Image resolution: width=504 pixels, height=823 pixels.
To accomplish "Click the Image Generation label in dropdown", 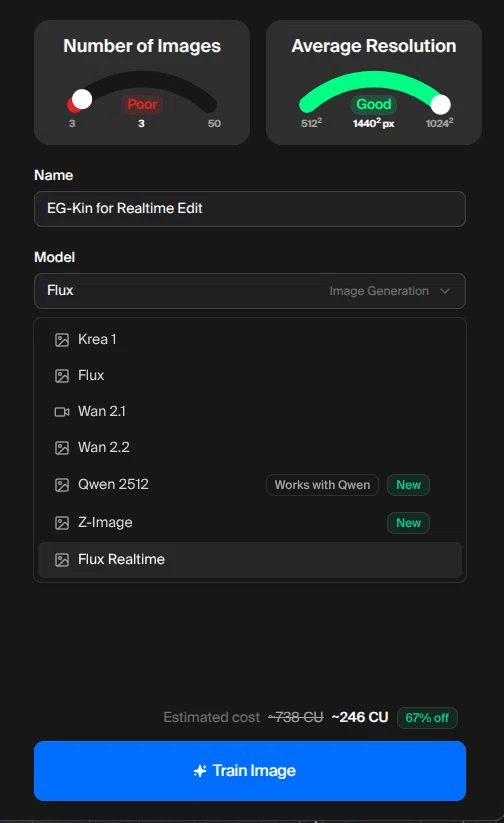I will click(379, 291).
